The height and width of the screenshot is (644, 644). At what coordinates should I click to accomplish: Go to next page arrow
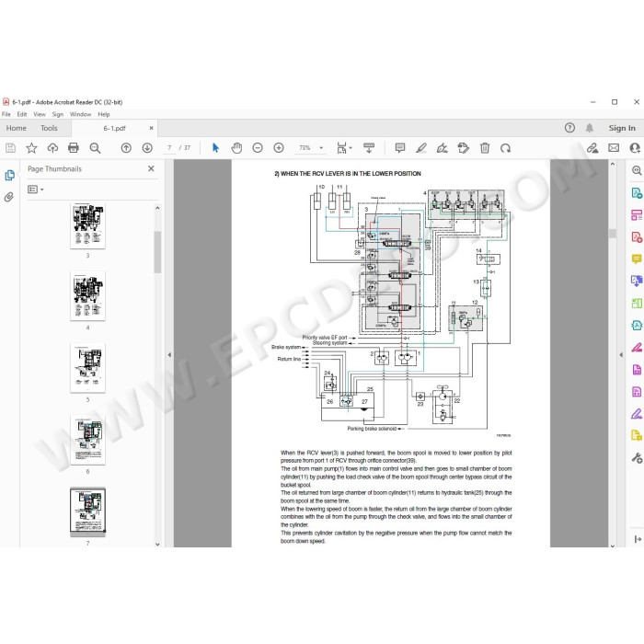pos(147,148)
